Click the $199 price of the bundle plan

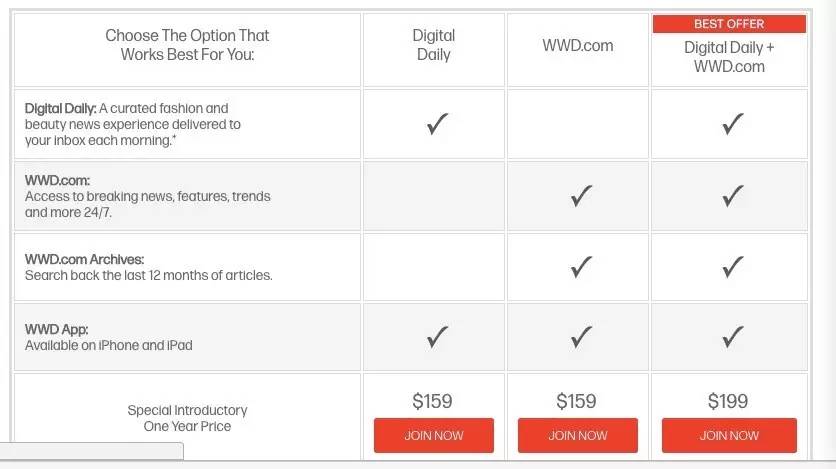(727, 401)
